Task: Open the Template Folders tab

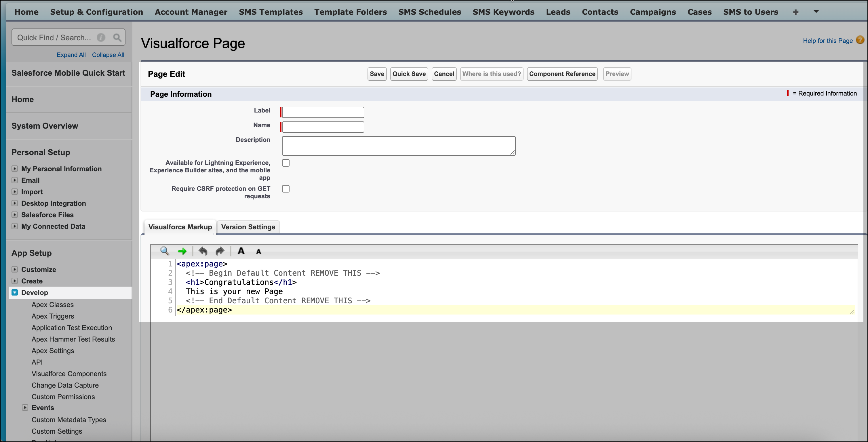Action: tap(351, 12)
